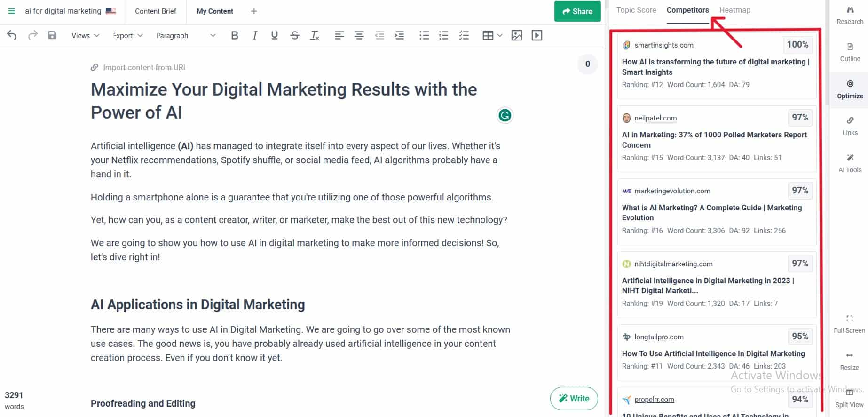Viewport: 868px width, 417px height.
Task: Click the Save disk icon
Action: pyautogui.click(x=52, y=35)
